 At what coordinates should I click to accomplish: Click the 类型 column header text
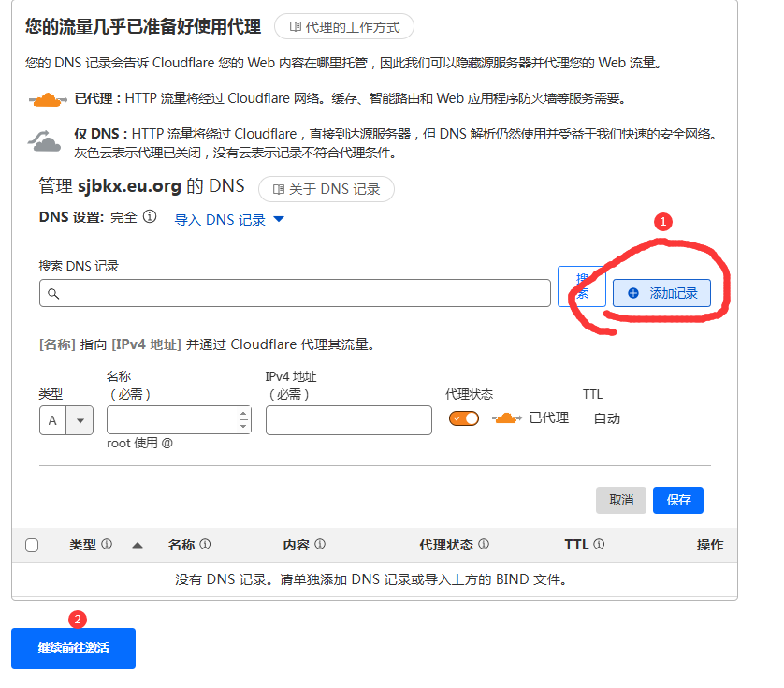(83, 545)
